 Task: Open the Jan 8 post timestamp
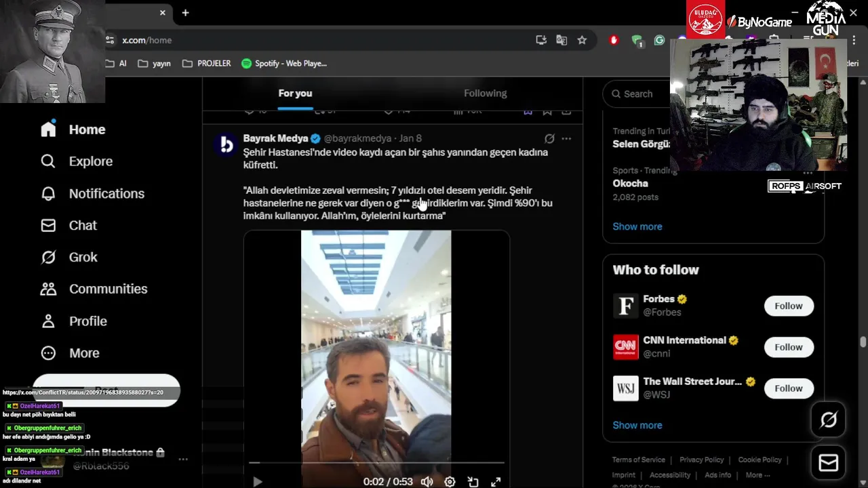pos(410,138)
